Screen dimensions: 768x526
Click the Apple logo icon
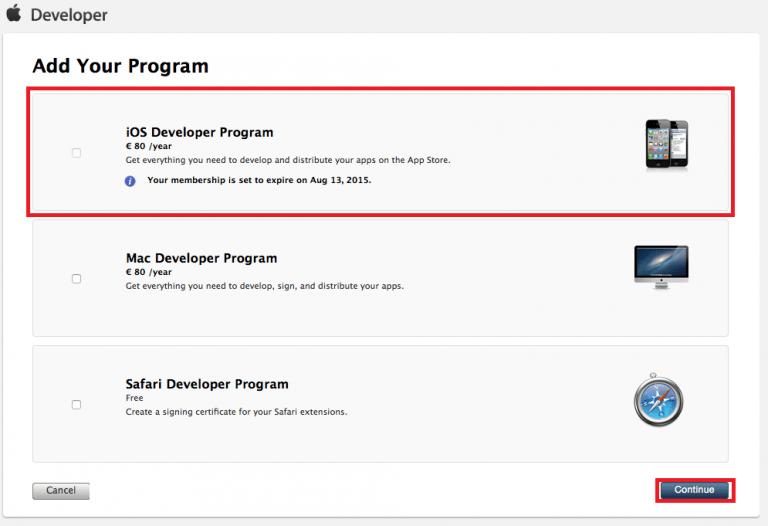coord(14,13)
